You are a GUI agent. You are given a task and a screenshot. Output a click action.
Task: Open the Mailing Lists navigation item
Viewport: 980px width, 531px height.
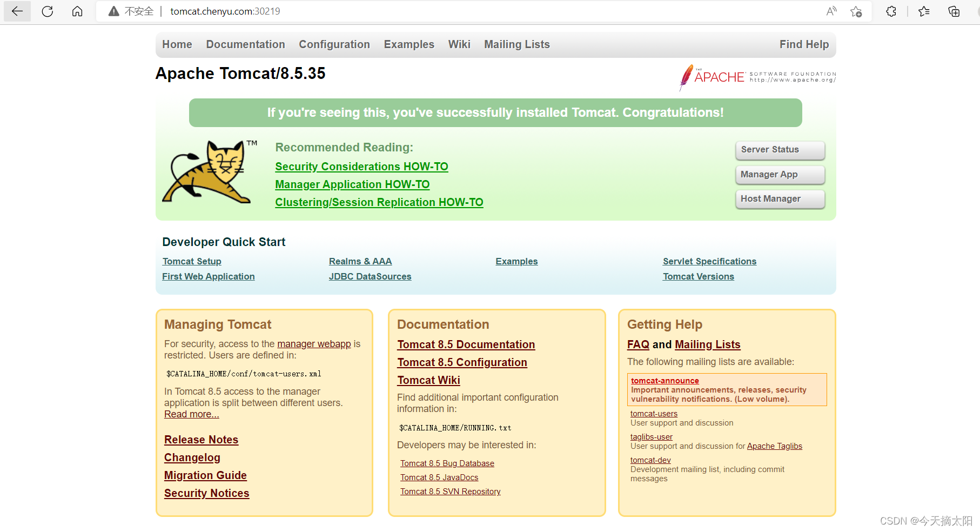pos(517,44)
